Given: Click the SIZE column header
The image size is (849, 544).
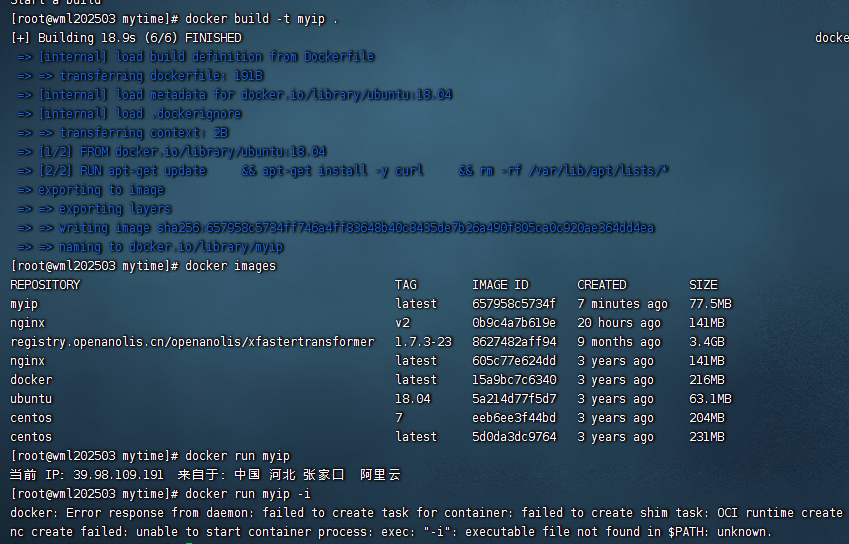Looking at the screenshot, I should 703,285.
